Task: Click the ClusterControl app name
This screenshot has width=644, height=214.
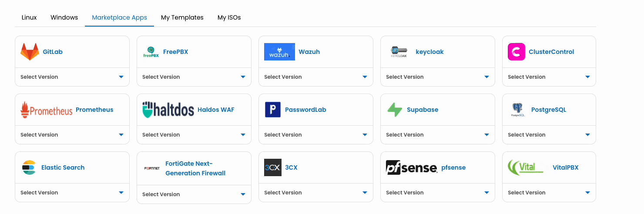Action: (x=551, y=52)
